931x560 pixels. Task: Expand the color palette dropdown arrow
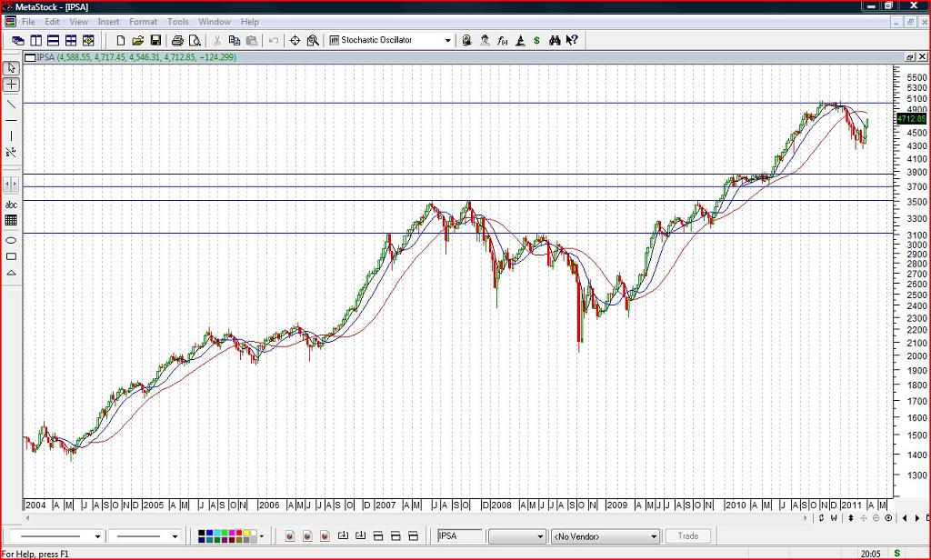coord(261,536)
